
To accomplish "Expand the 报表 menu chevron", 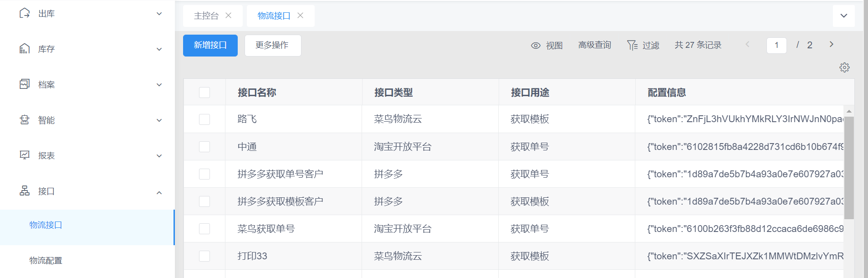I will [x=159, y=156].
